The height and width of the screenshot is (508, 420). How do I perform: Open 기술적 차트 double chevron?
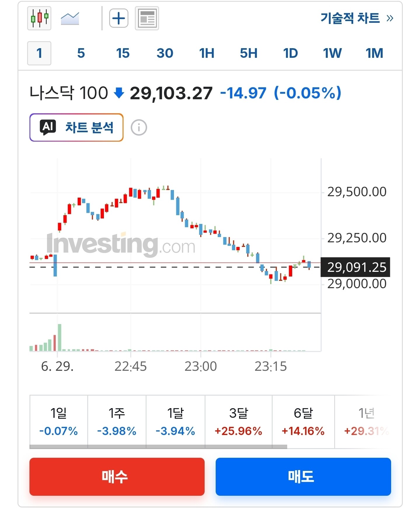coord(390,18)
